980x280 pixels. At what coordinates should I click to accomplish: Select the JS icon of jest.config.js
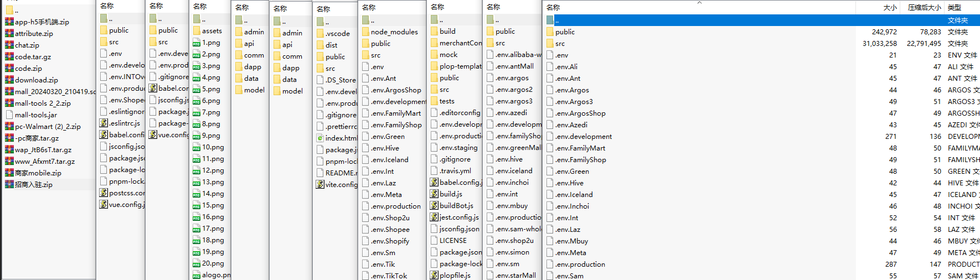(x=434, y=217)
